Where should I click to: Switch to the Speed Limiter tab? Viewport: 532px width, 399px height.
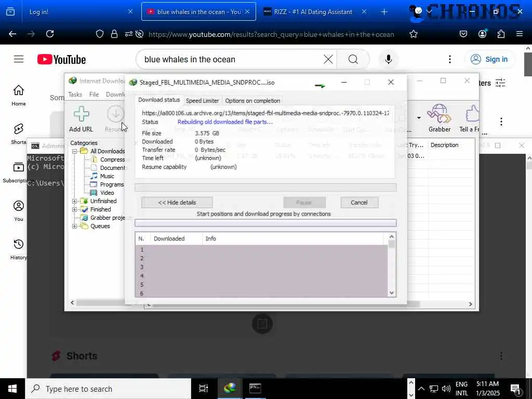coord(202,101)
